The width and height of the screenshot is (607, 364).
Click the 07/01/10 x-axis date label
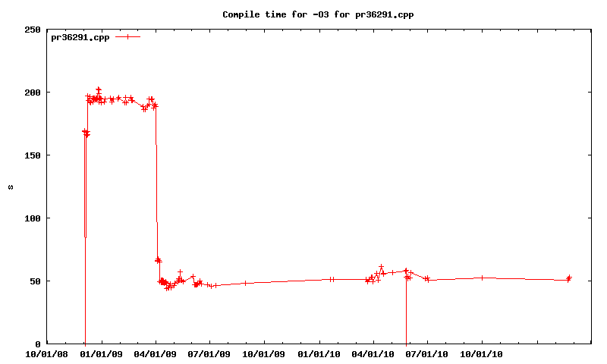coord(428,353)
